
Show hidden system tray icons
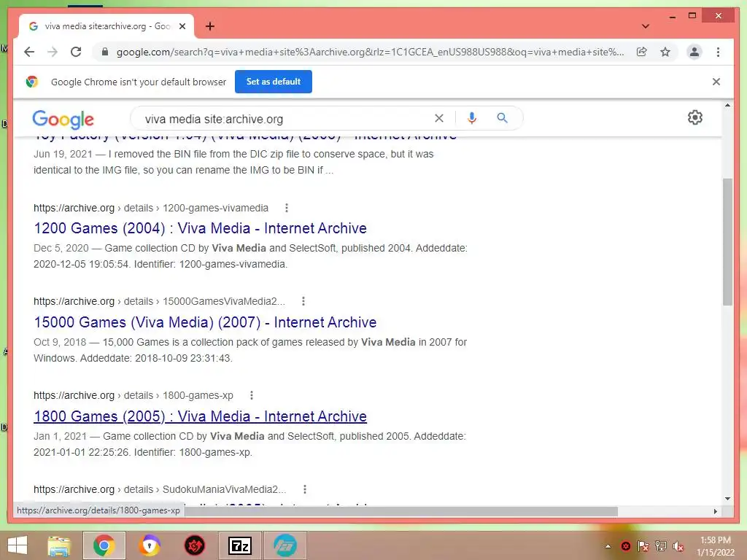(608, 546)
